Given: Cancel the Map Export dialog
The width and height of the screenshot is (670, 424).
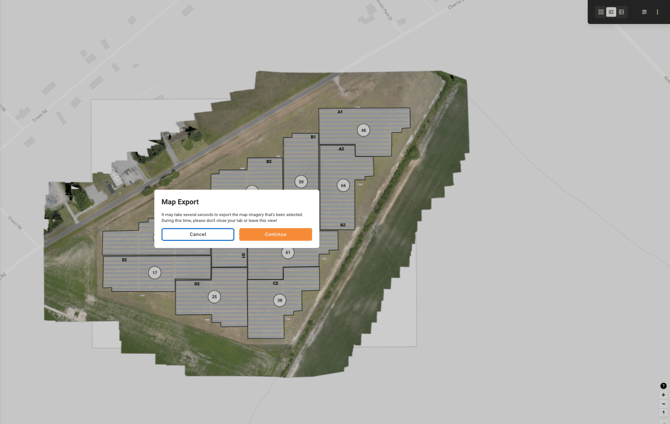Looking at the screenshot, I should click(198, 234).
